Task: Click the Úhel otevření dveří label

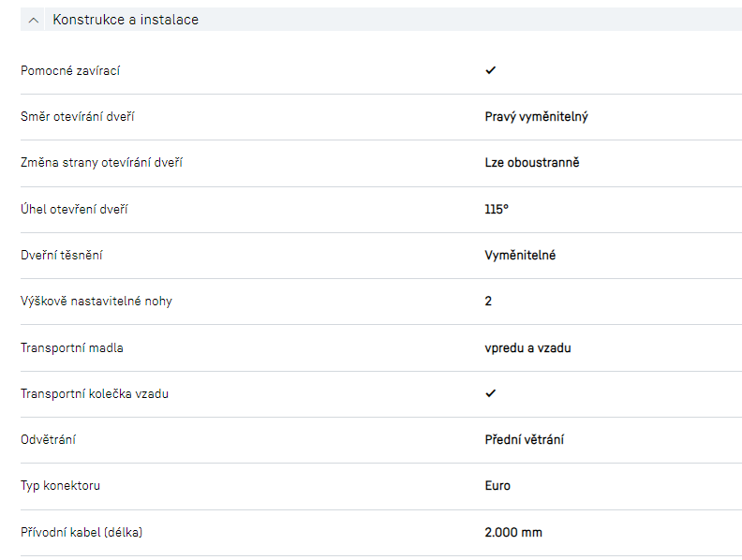Action: point(74,209)
